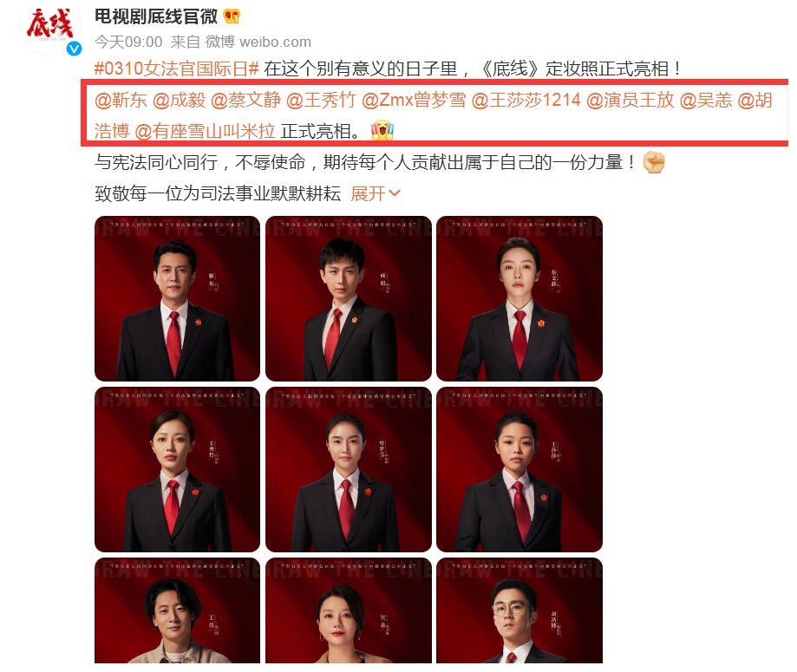This screenshot has height=672, width=797.
Task: Open the @成毅 mention
Action: [x=179, y=100]
